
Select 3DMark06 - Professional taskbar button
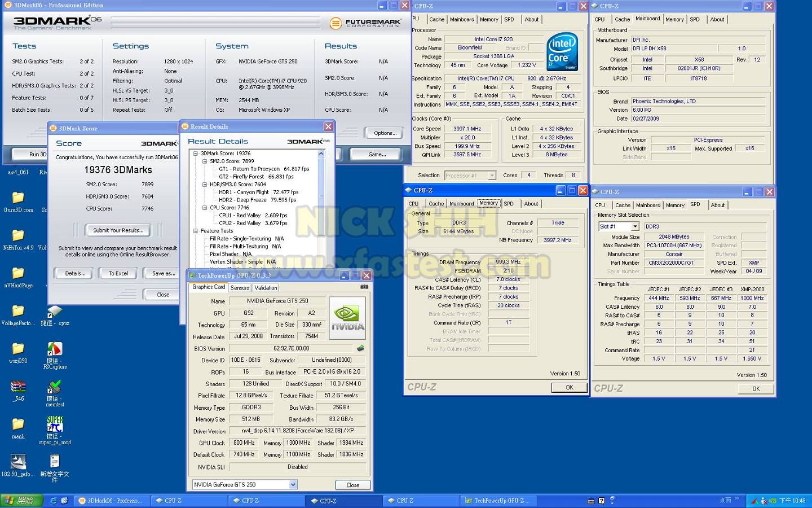tap(111, 501)
